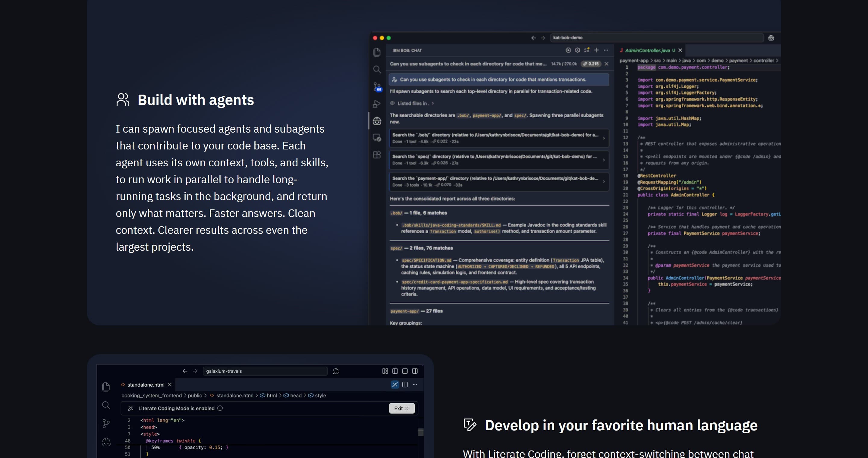
Task: Expand the 'spec/' directory subagent card
Action: (499, 160)
